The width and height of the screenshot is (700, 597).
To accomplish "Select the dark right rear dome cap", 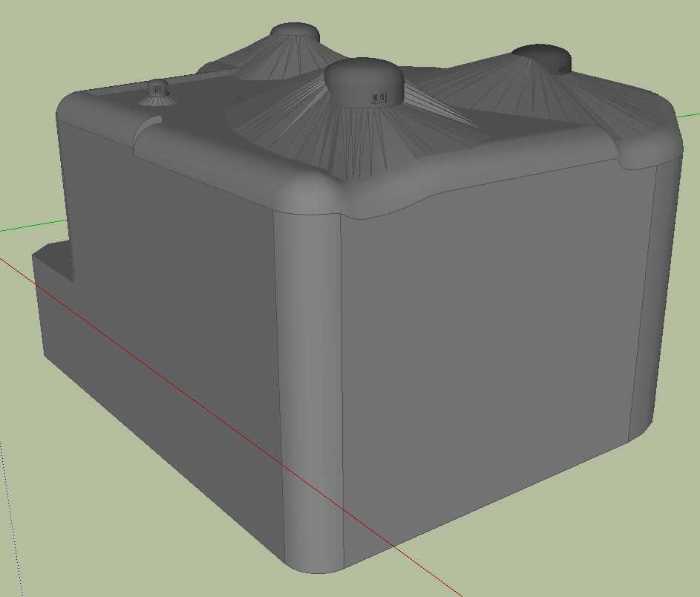I will pyautogui.click(x=542, y=56).
